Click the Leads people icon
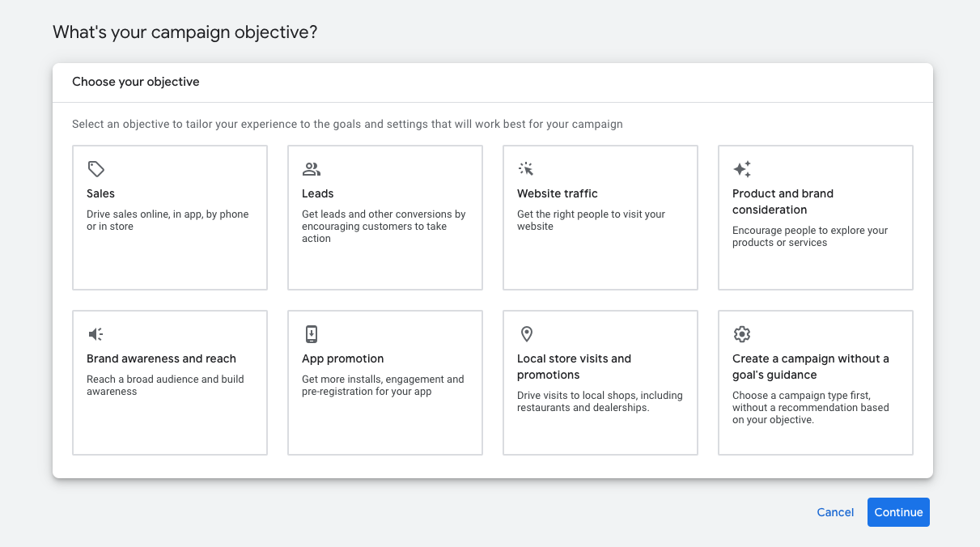Viewport: 980px width, 547px height. (x=312, y=169)
